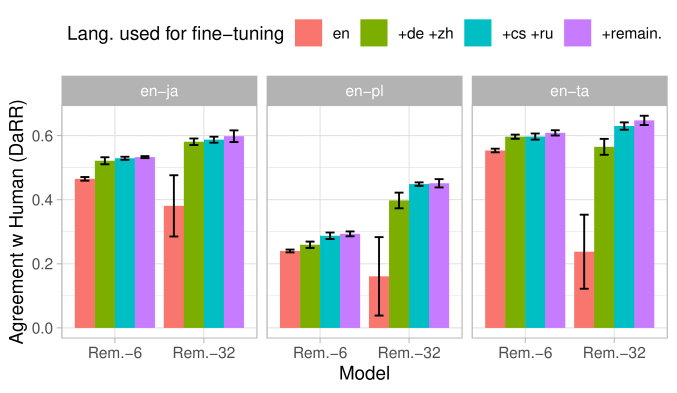Select the en-pl panel header
Image resolution: width=677 pixels, height=393 pixels.
(364, 91)
